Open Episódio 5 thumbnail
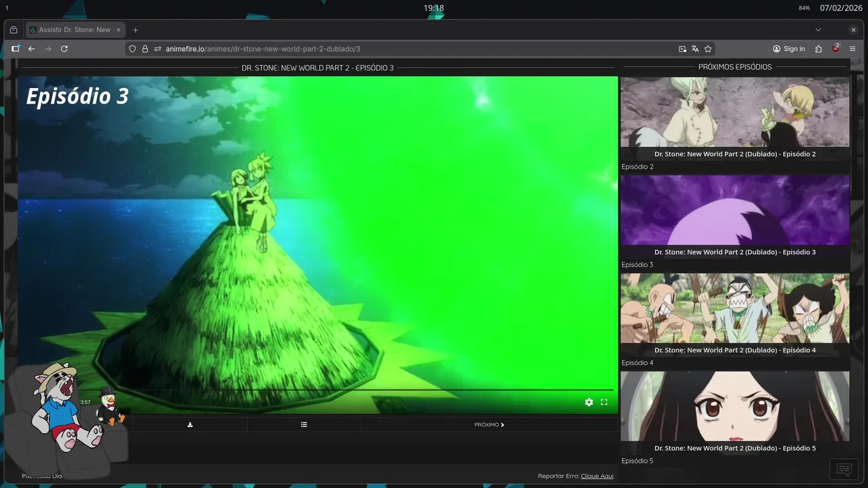868x488 pixels. pos(735,406)
